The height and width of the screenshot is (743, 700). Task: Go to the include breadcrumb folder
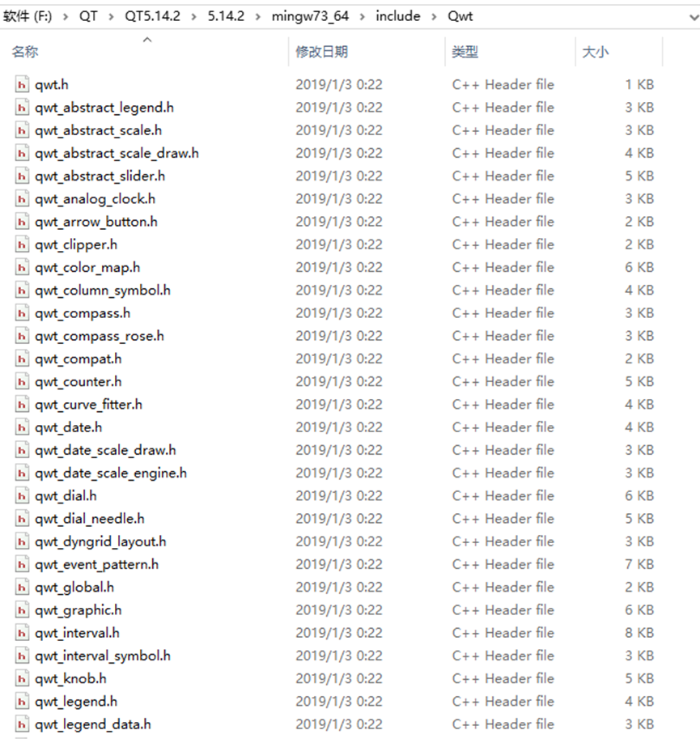pos(397,16)
